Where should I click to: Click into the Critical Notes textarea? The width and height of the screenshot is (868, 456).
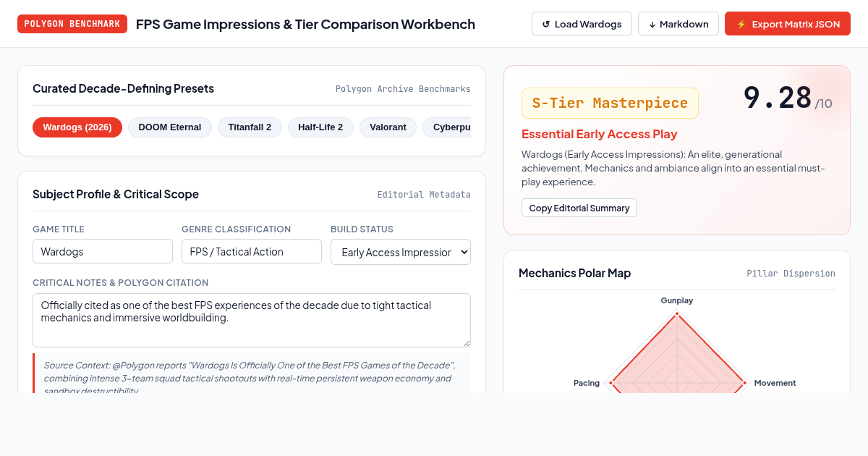point(252,320)
